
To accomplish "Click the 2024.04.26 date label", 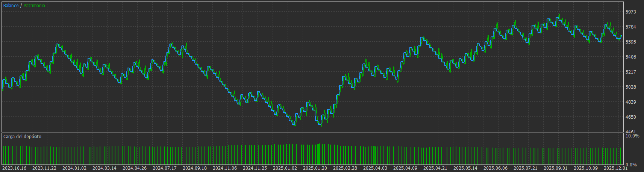I will coord(135,168).
